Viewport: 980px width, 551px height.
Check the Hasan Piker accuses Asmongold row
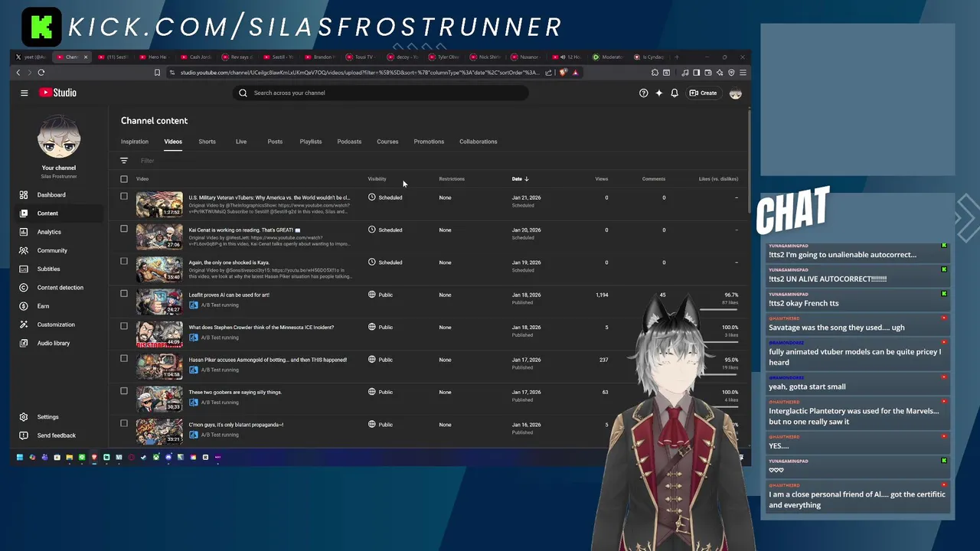tap(124, 358)
